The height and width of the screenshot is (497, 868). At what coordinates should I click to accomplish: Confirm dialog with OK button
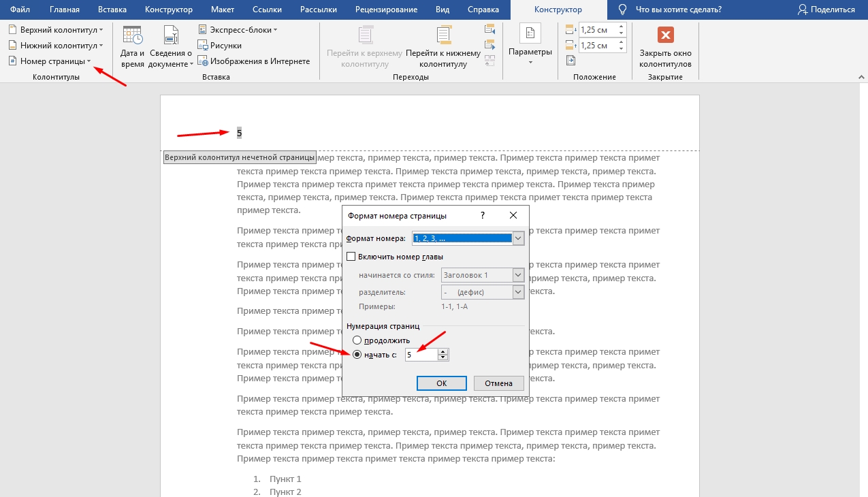(x=441, y=383)
